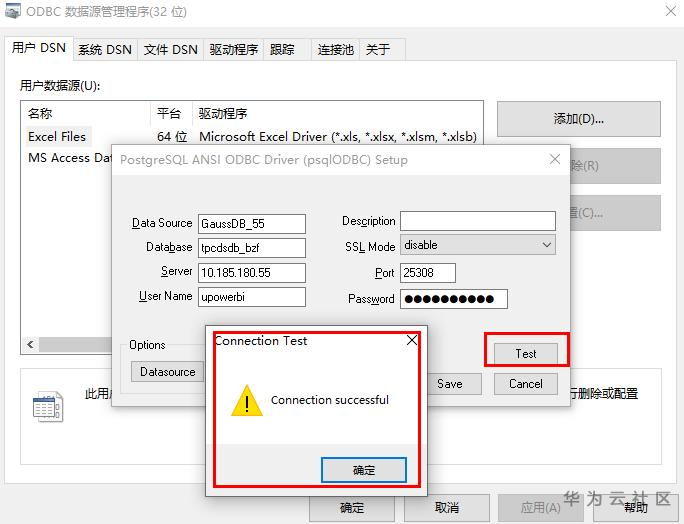The image size is (684, 524).
Task: Go to the 连接池 tab
Action: pyautogui.click(x=335, y=49)
